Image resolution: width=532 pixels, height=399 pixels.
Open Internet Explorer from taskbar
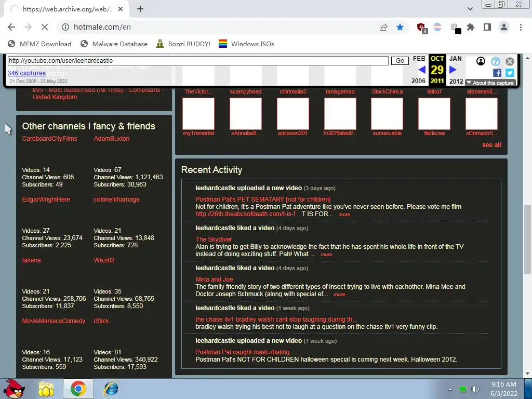click(x=111, y=389)
